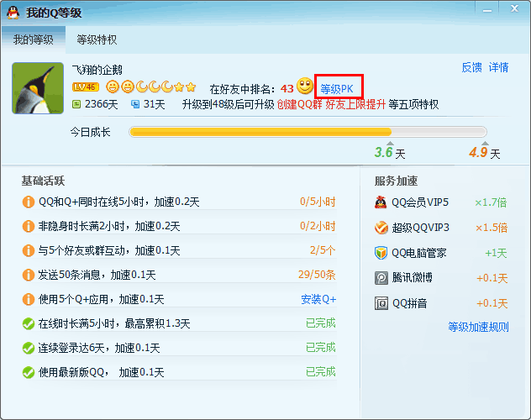Click the rank number 43
The image size is (531, 420).
point(287,89)
